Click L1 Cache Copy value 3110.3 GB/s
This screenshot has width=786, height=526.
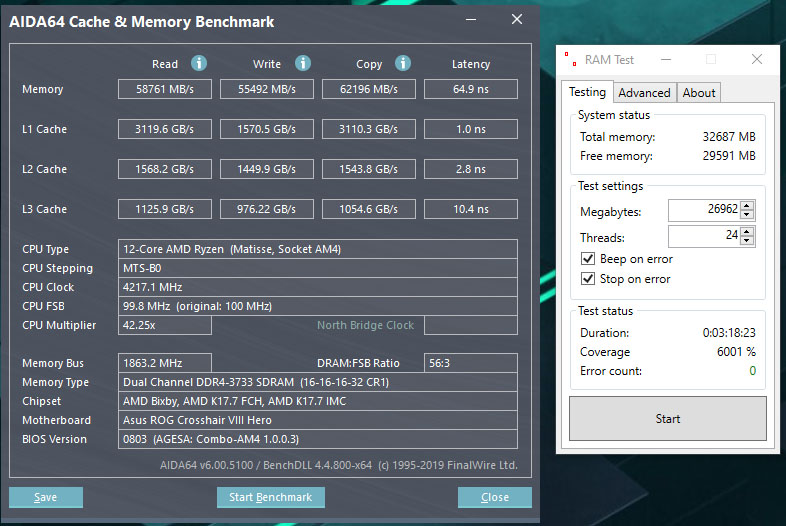[369, 129]
